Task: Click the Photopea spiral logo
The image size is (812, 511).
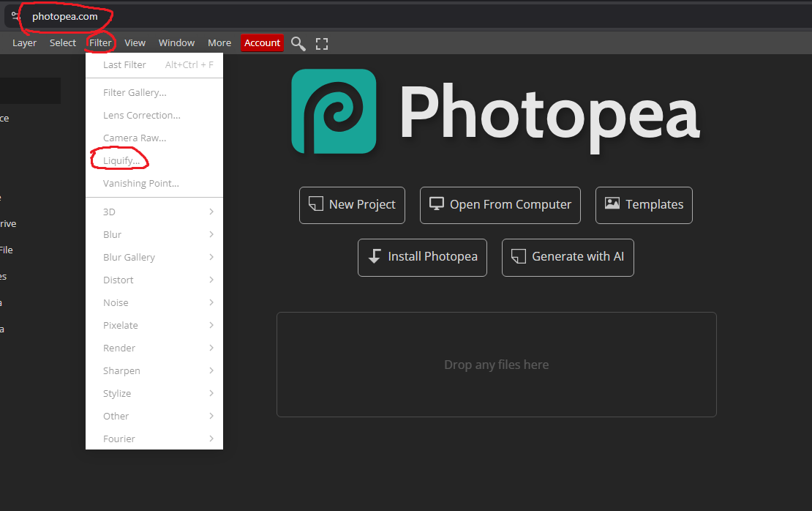Action: [334, 111]
